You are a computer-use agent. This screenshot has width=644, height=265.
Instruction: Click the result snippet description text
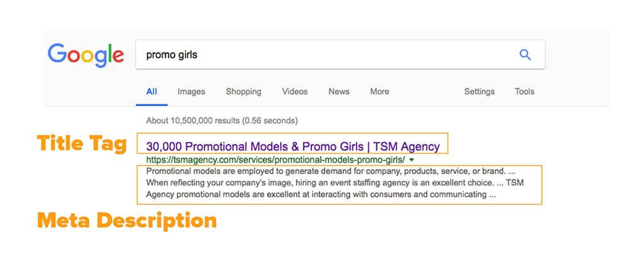click(335, 183)
